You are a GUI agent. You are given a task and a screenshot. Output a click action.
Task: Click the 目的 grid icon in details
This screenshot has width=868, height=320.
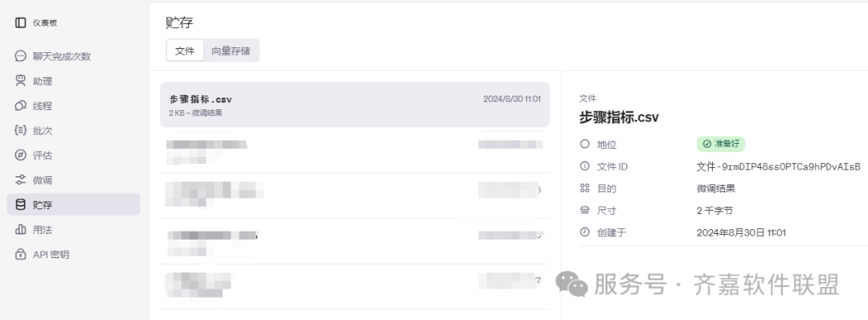[584, 188]
